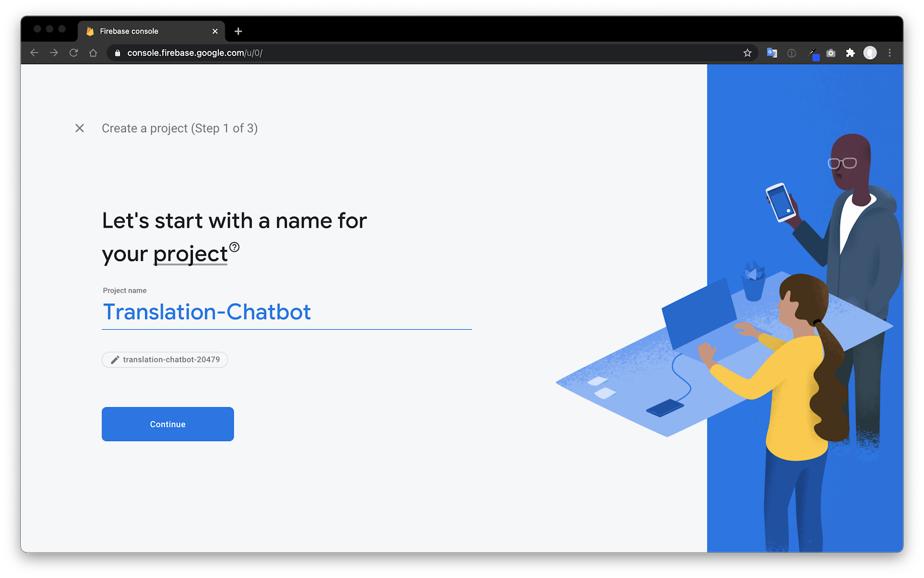Open a new browser tab

[x=238, y=31]
